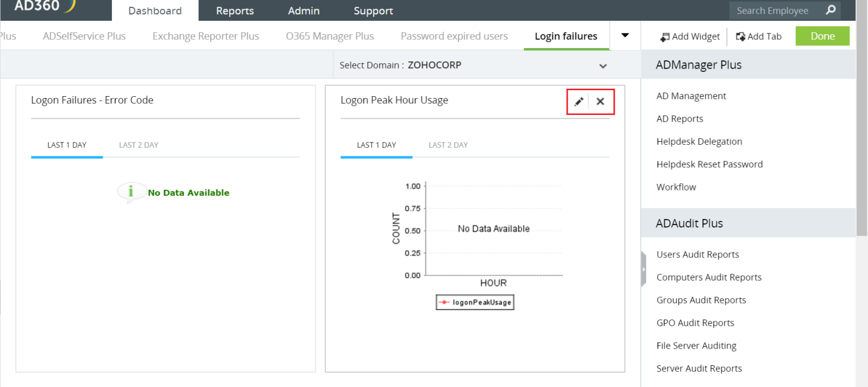Image resolution: width=868 pixels, height=387 pixels.
Task: Remove the Logon Peak Hour Usage widget
Action: pos(600,102)
